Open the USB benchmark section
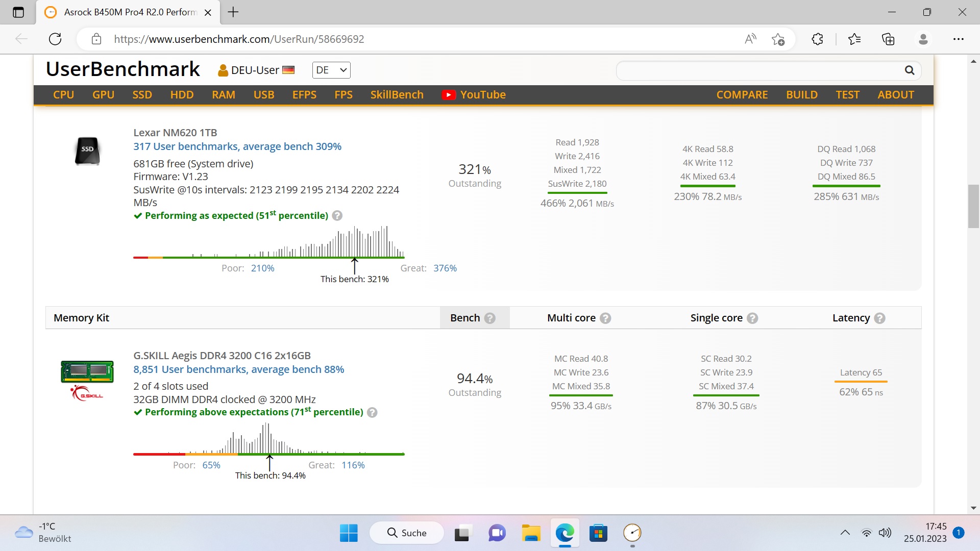This screenshot has width=980, height=551. point(264,94)
